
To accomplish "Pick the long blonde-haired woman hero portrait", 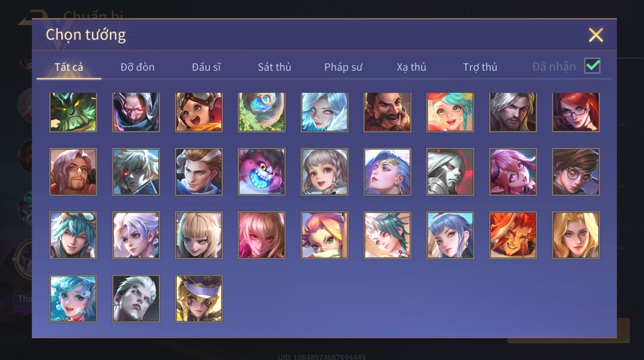I will coord(576,235).
